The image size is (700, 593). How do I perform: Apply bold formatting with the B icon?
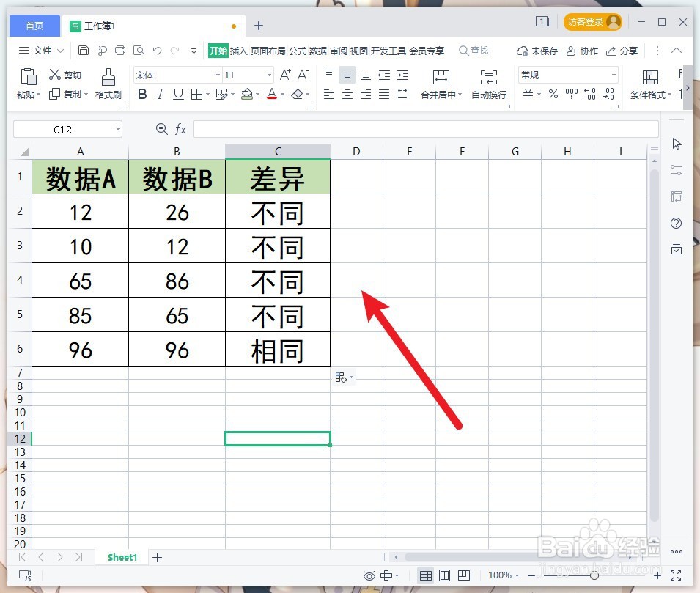click(141, 94)
